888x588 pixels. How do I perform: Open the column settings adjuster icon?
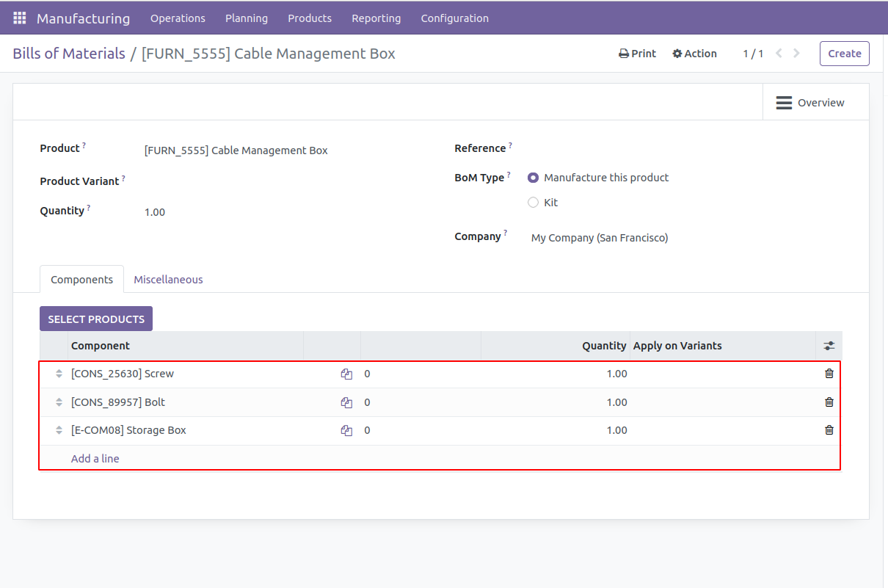pyautogui.click(x=829, y=346)
